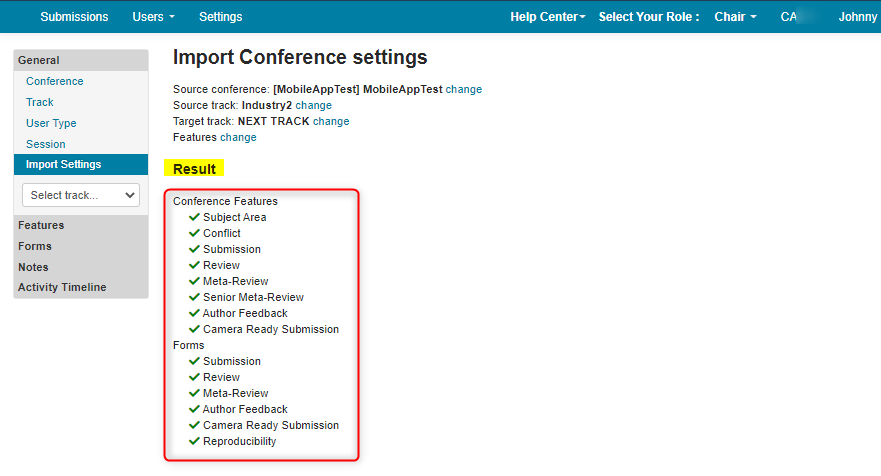
Task: Click the green check next to Conflict
Action: click(194, 233)
